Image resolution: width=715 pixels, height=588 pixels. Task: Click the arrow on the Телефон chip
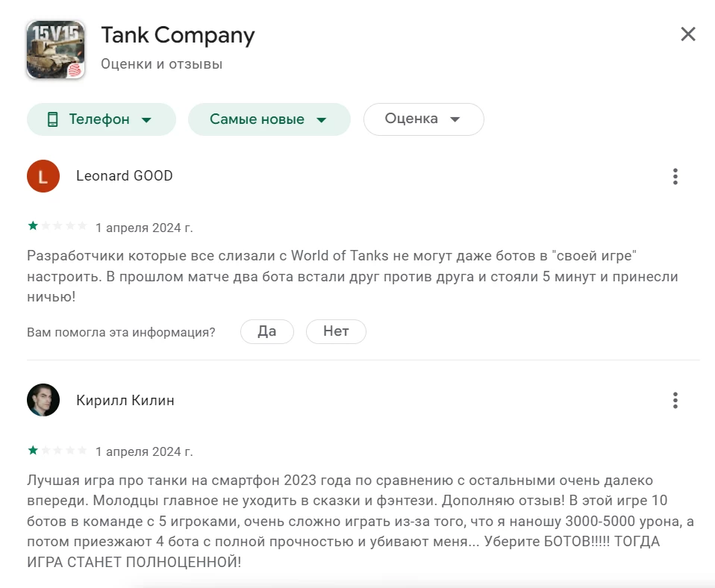(x=147, y=120)
